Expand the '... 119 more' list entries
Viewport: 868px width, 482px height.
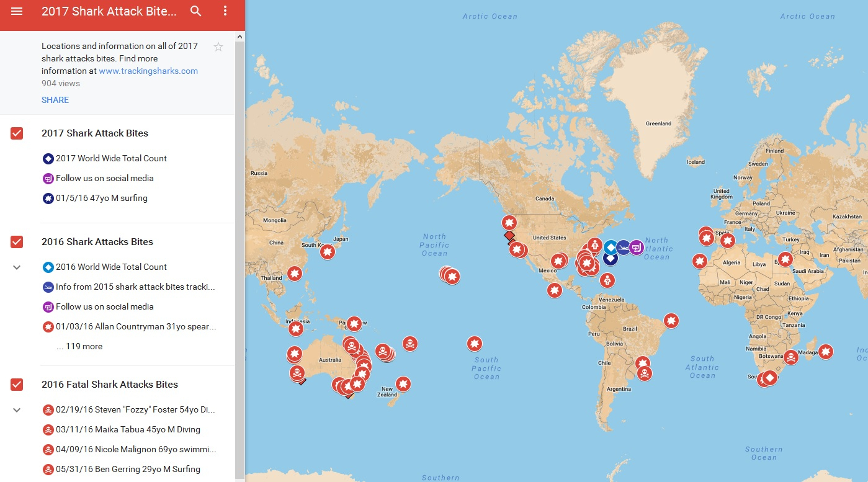pyautogui.click(x=79, y=346)
